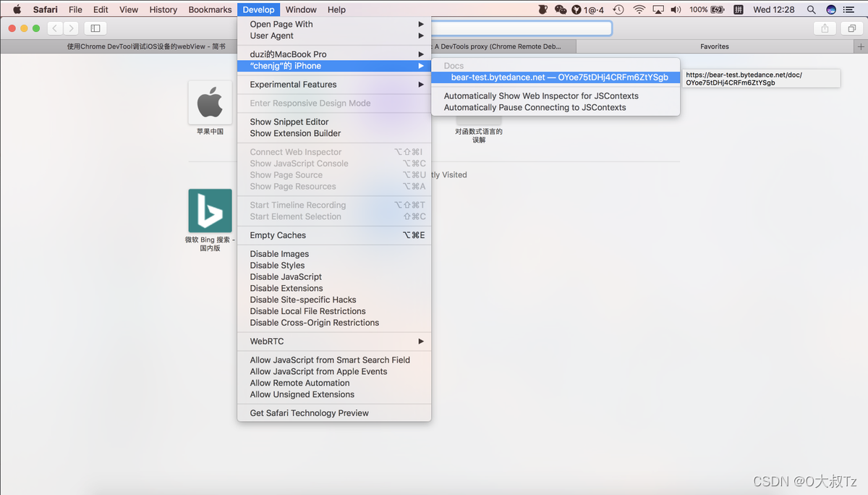This screenshot has width=868, height=495.
Task: Switch to the Favorites tab
Action: point(715,46)
